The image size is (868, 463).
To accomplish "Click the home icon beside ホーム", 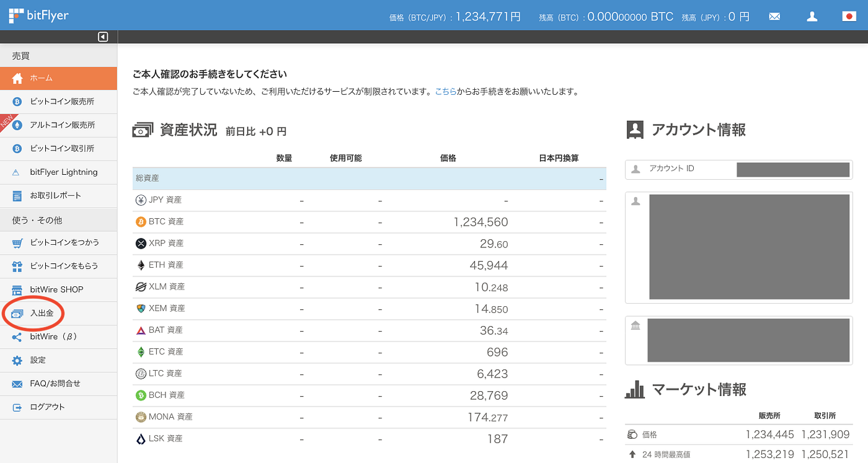I will tap(17, 79).
